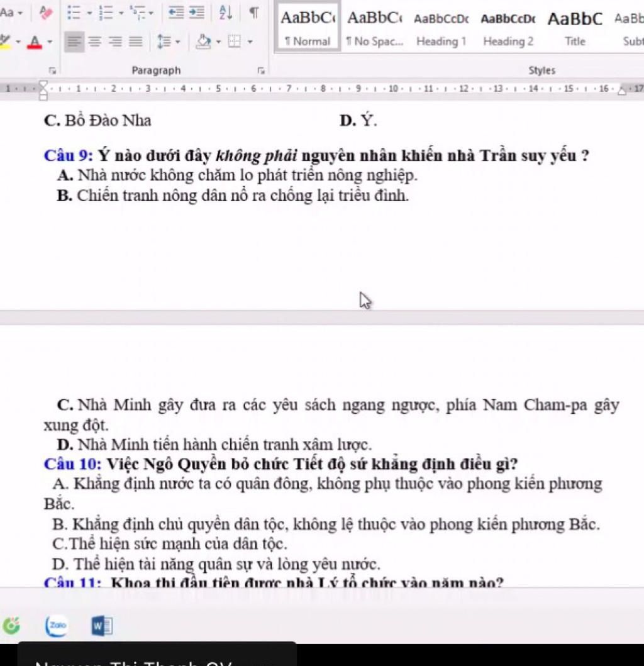Click answer 'C.Thể hiện sức mạnh của dân tộc'
Image resolution: width=644 pixels, height=666 pixels.
[170, 544]
